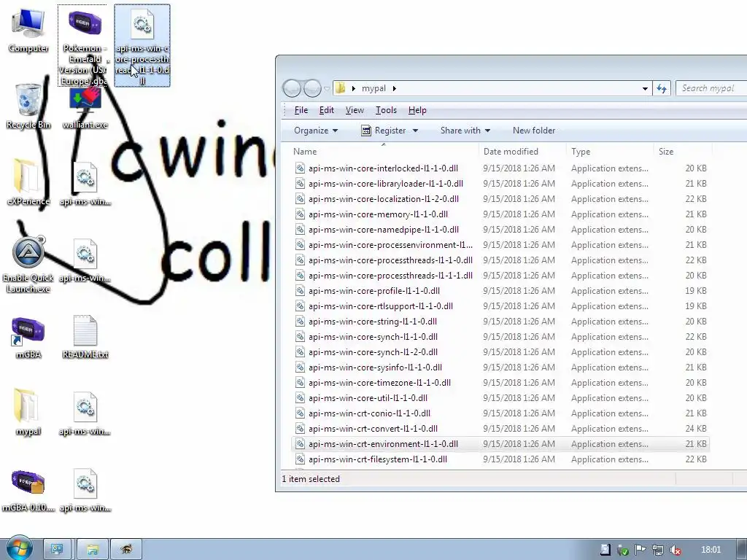Expand the mypal breadcrumb arrow
This screenshot has height=560, width=747.
tap(395, 88)
